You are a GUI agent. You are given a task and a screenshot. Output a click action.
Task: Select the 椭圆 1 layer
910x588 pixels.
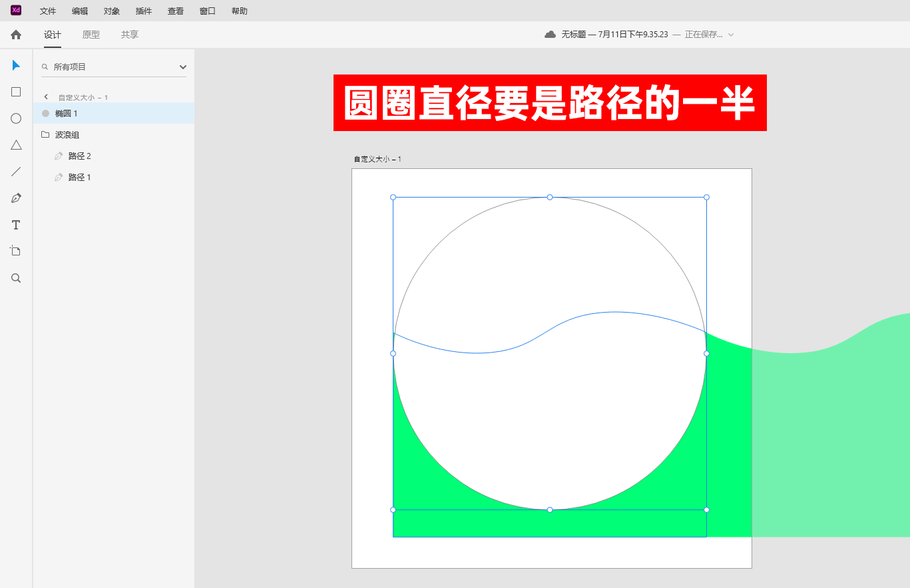(x=114, y=113)
